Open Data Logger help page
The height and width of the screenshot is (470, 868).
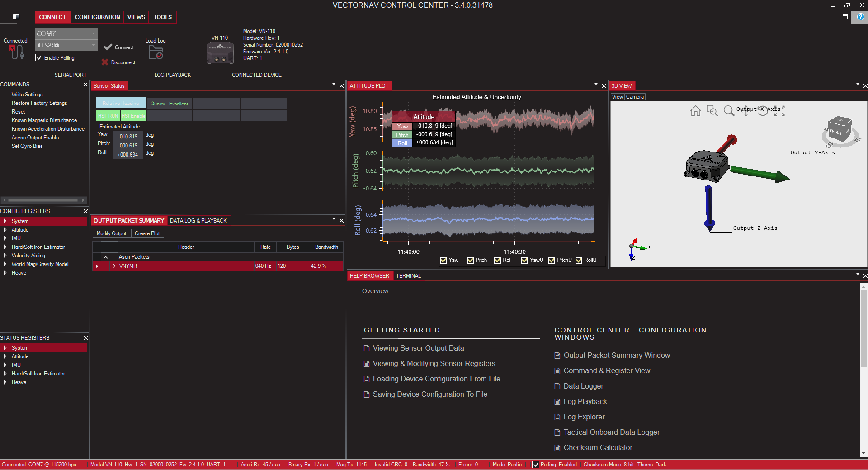tap(583, 386)
